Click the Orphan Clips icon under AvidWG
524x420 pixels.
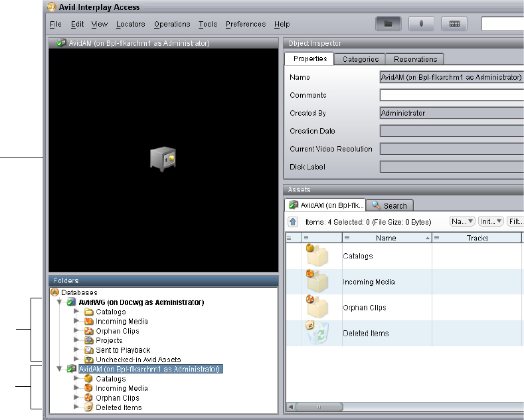point(89,331)
